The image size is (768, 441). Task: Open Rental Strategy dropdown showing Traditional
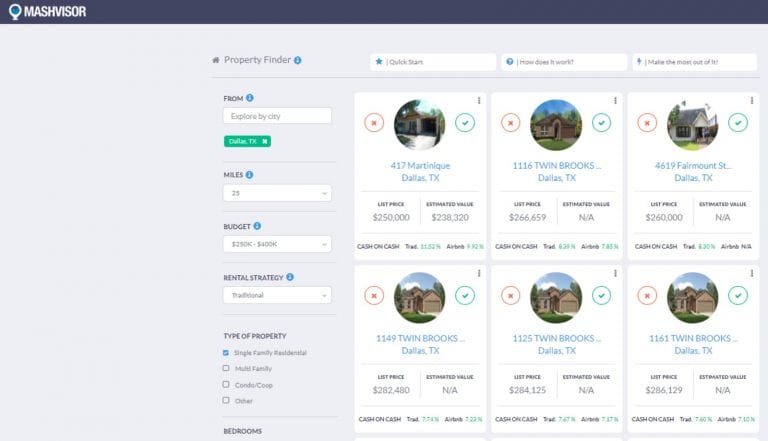pos(277,295)
